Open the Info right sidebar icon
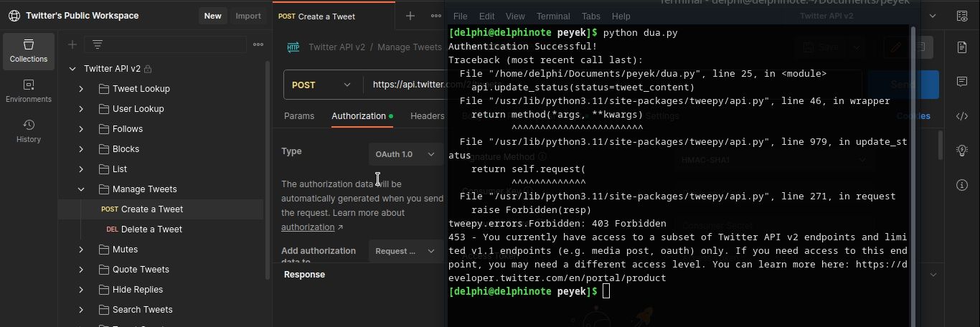The height and width of the screenshot is (327, 980). 962,185
